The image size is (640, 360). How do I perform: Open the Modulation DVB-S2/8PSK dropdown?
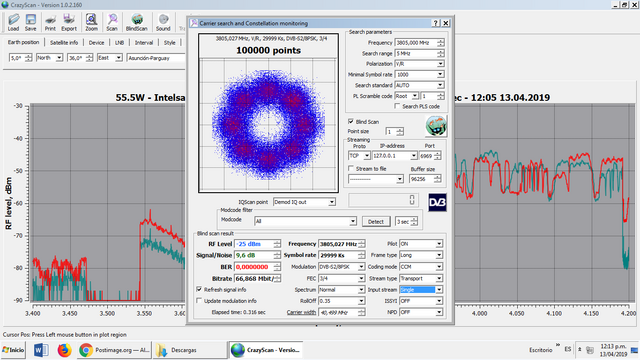[361, 267]
